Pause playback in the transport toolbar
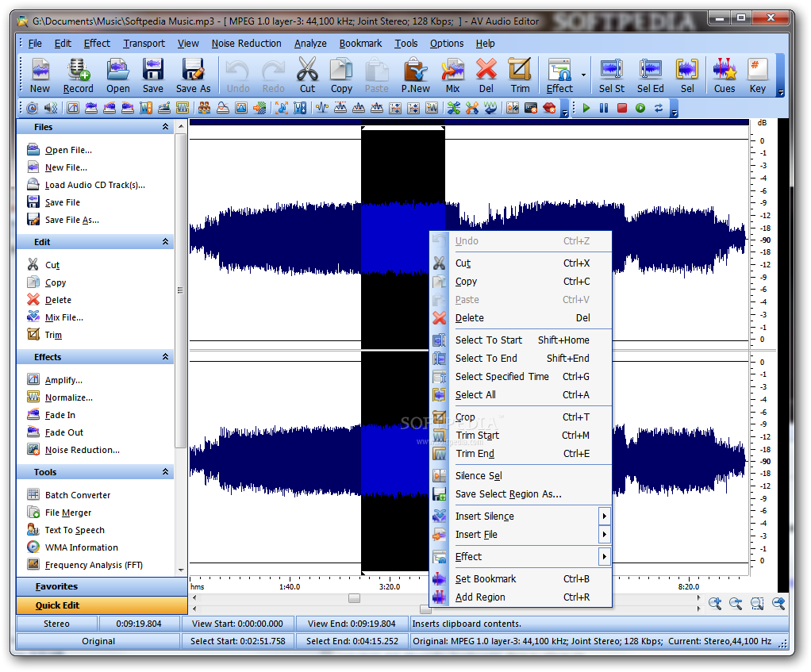This screenshot has height=672, width=811. point(604,108)
